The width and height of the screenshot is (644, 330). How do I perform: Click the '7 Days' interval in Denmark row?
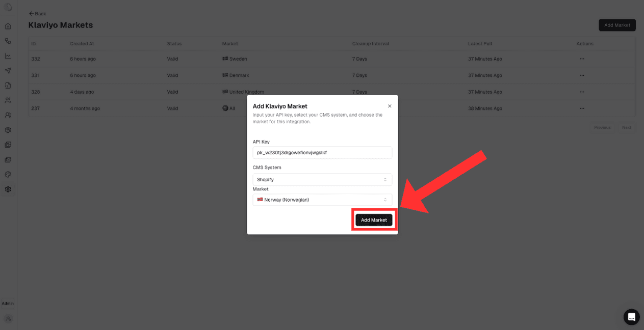[x=359, y=75]
